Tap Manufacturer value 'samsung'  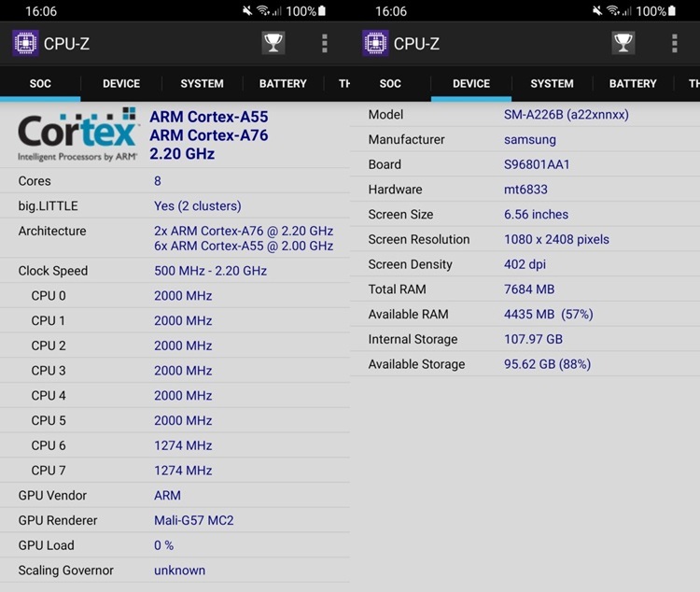point(530,140)
